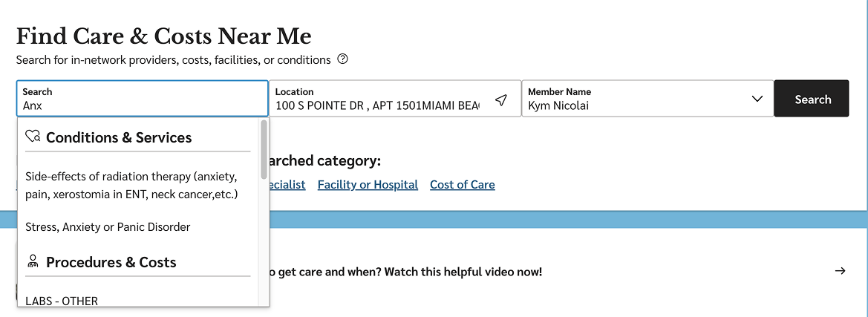Expand the Member Name chevron
Screen dimensions: 868x317
(x=757, y=99)
